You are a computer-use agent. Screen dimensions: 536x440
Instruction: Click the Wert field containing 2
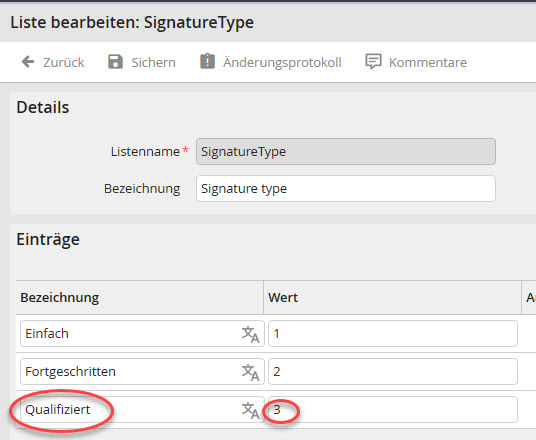[x=393, y=372]
